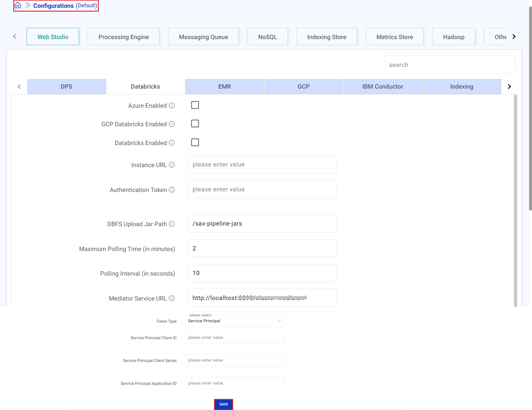Open the EMR sub-tab

pos(224,87)
